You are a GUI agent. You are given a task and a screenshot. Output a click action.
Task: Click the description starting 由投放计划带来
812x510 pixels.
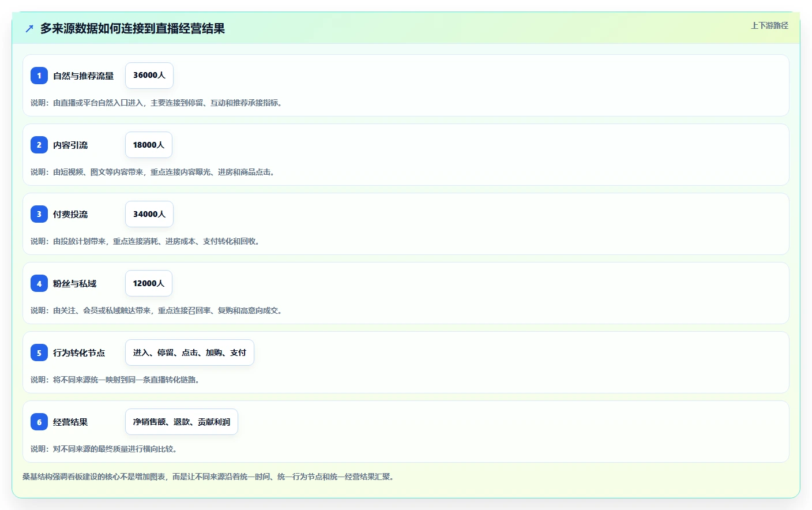coord(145,241)
